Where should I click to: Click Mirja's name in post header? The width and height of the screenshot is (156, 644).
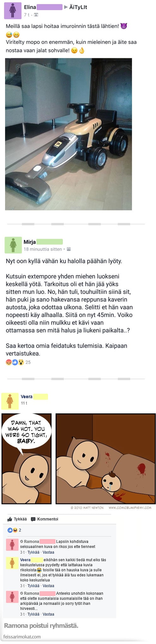tap(30, 242)
